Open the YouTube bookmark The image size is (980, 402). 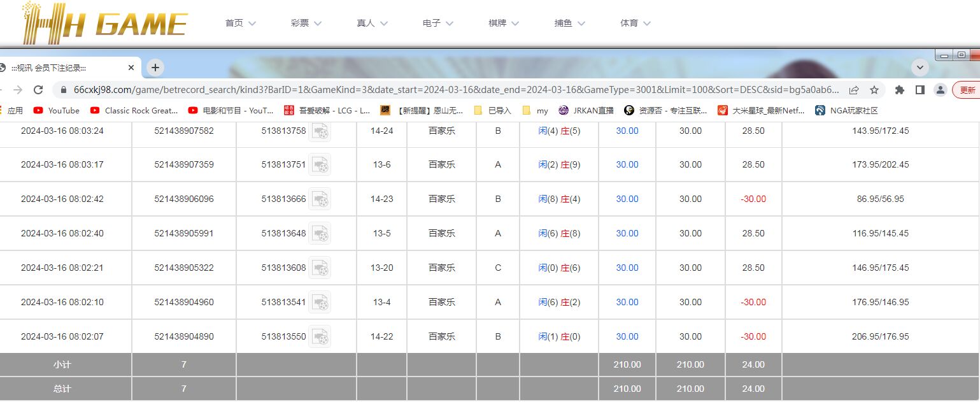pyautogui.click(x=57, y=110)
